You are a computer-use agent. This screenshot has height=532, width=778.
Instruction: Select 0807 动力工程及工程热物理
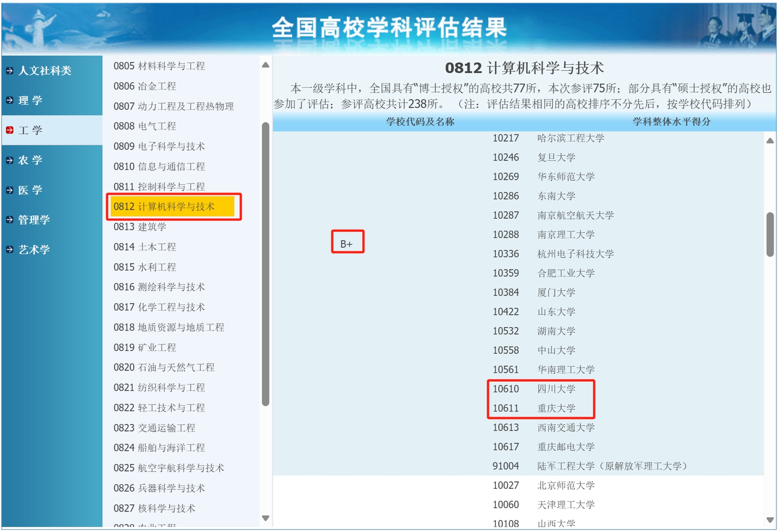(x=174, y=106)
